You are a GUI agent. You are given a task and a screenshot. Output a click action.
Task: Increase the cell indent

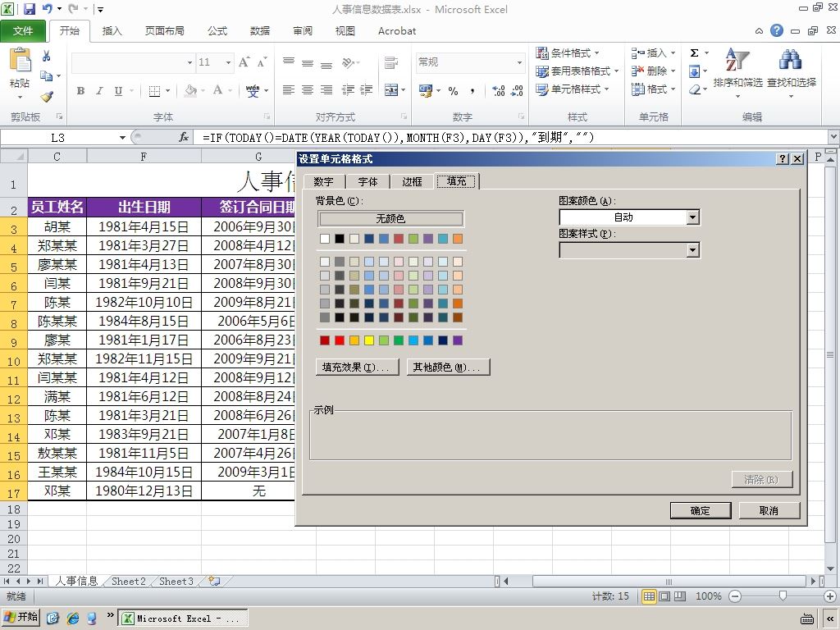coord(367,90)
